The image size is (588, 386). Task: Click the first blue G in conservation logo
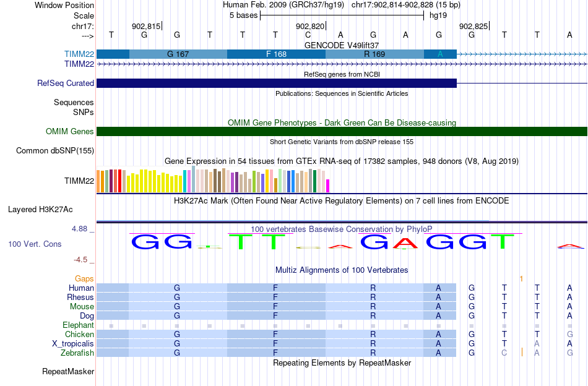click(145, 242)
